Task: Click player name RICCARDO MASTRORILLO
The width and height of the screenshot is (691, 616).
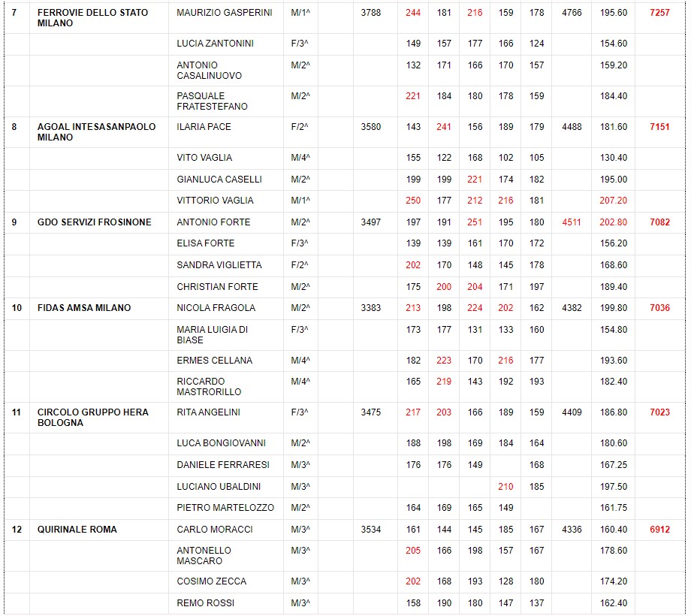Action: tap(209, 386)
